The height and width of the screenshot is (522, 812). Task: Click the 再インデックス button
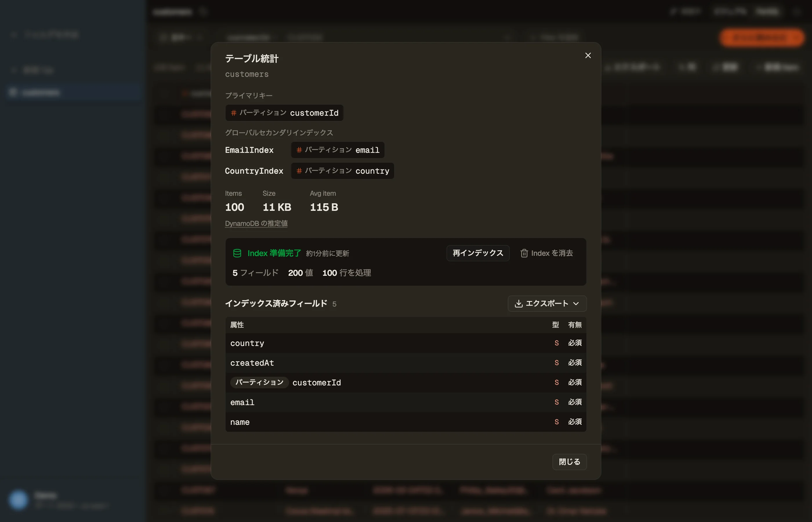478,253
